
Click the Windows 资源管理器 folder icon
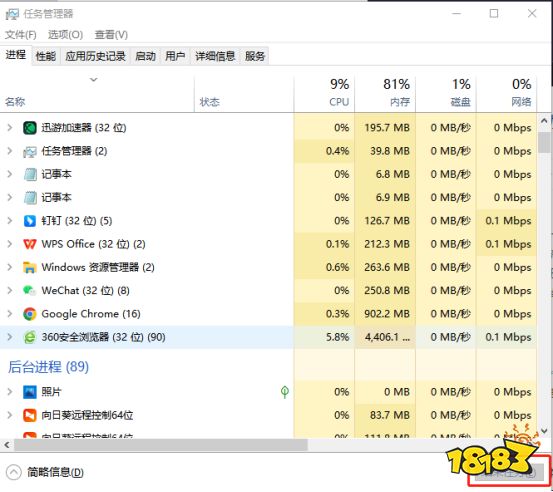[x=30, y=267]
